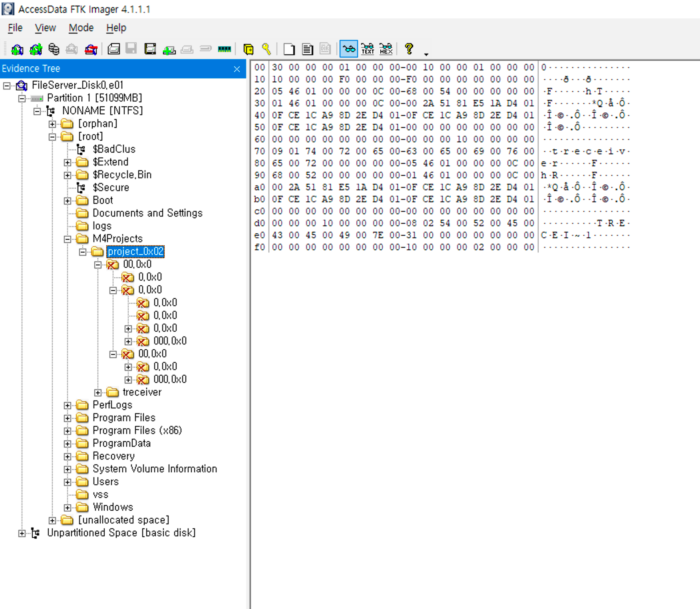Click Detect EFS Encryption key icon
This screenshot has height=609, width=700.
click(266, 49)
